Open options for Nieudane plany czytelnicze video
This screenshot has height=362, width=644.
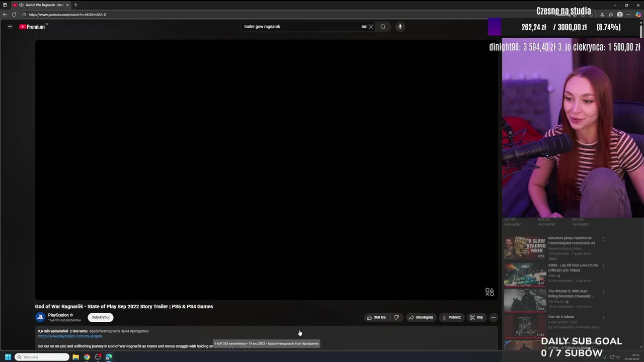click(603, 239)
